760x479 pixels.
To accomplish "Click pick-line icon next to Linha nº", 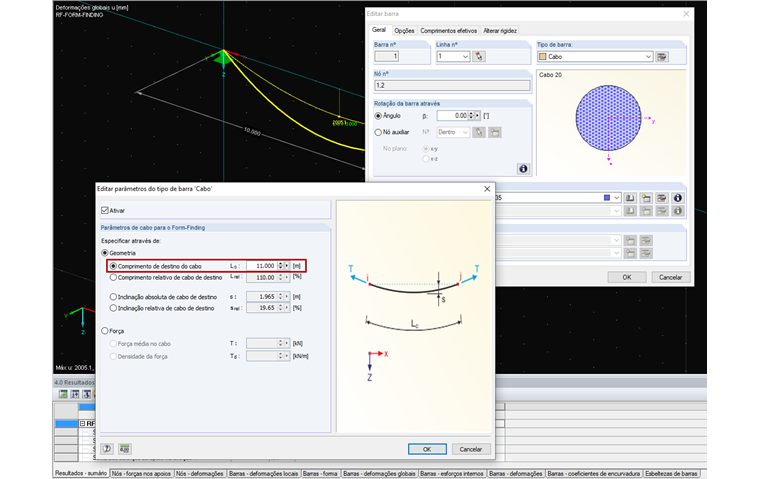I will point(480,57).
